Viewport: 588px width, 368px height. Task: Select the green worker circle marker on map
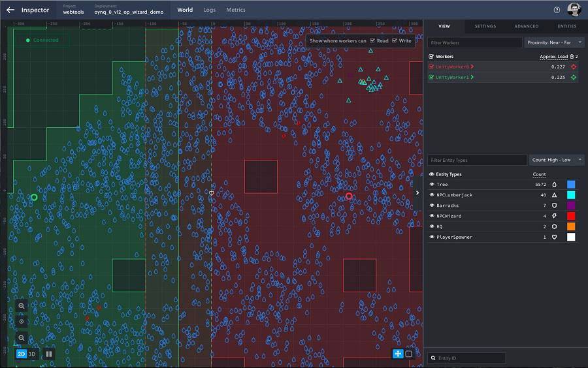[x=34, y=197]
